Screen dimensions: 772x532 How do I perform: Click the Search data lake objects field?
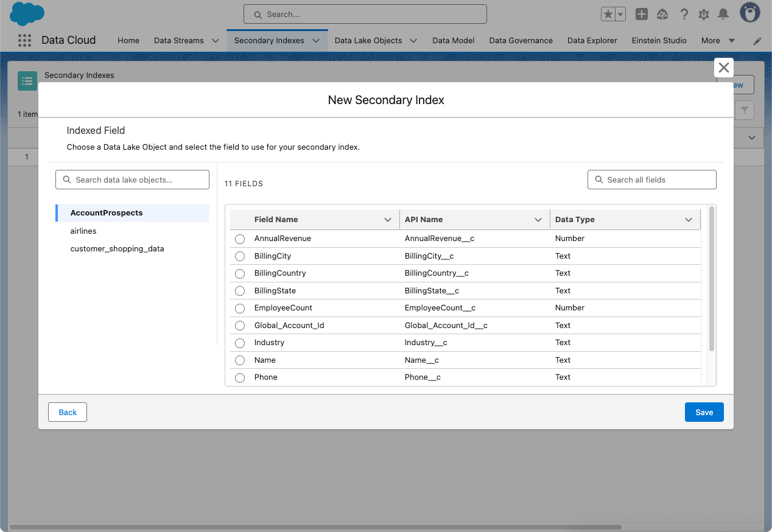click(x=132, y=180)
